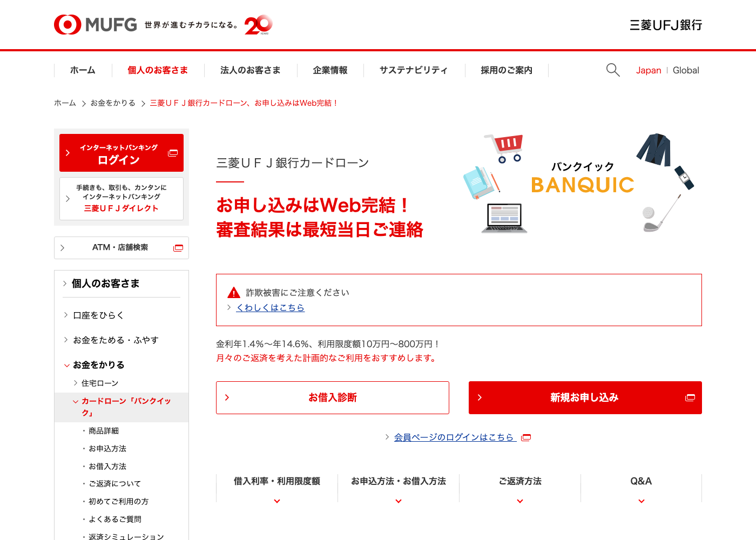Click the 世界が進むチカラになる。 tagline
Image resolution: width=756 pixels, height=540 pixels.
[x=191, y=25]
